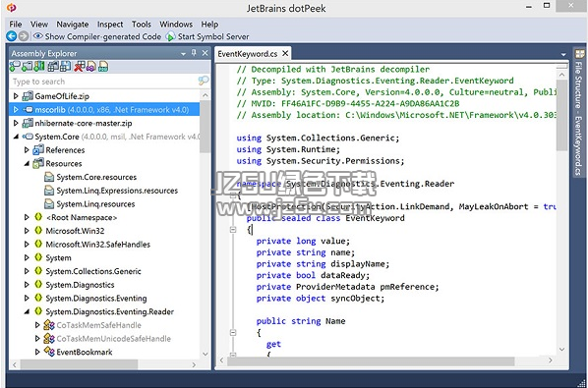Select the Microsoft.Win32.SafeHandles namespace
This screenshot has height=388, width=588.
point(98,245)
